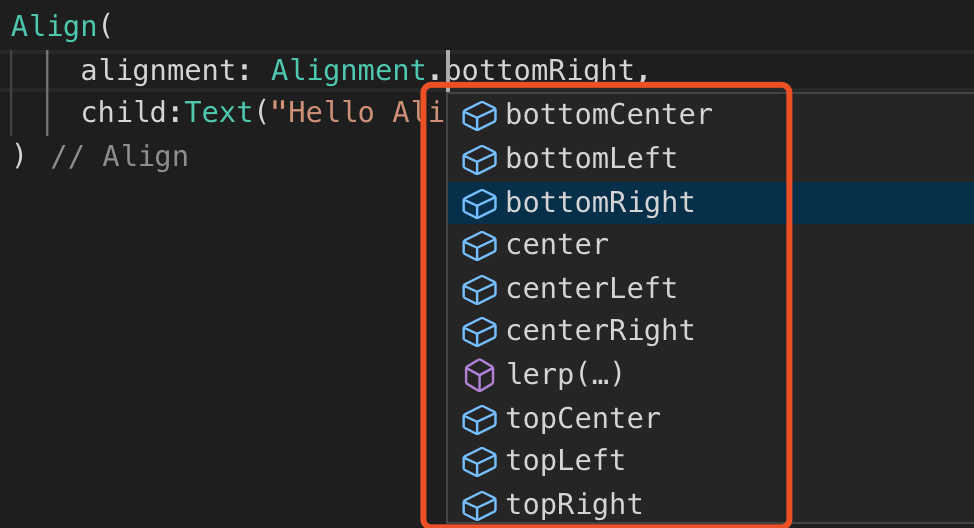The height and width of the screenshot is (528, 974).
Task: Click the field icon next to bottomLeft
Action: 480,159
